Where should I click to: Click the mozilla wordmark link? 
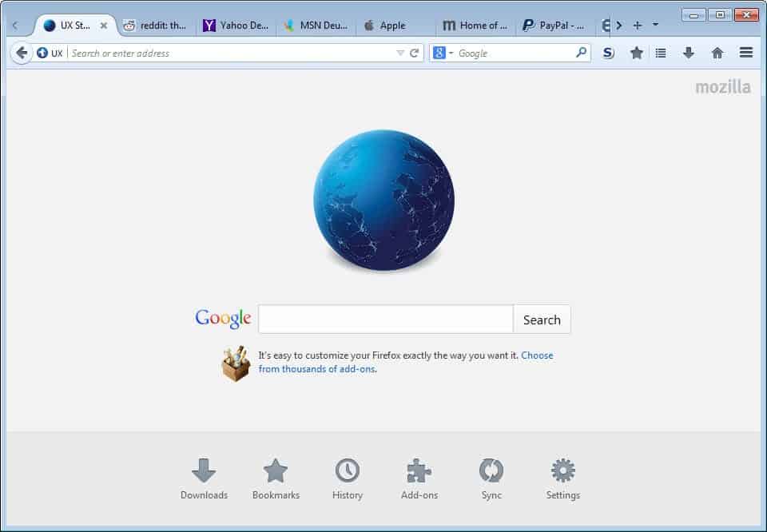coord(722,87)
